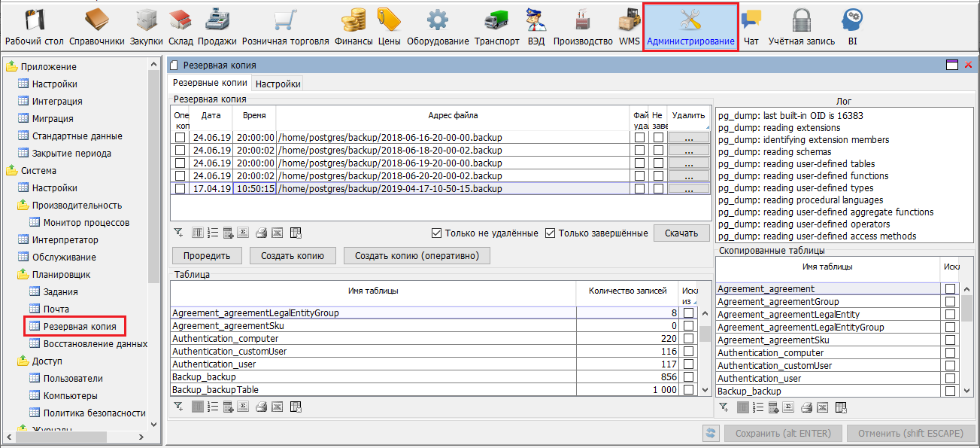Click the Создать копию button

[292, 256]
